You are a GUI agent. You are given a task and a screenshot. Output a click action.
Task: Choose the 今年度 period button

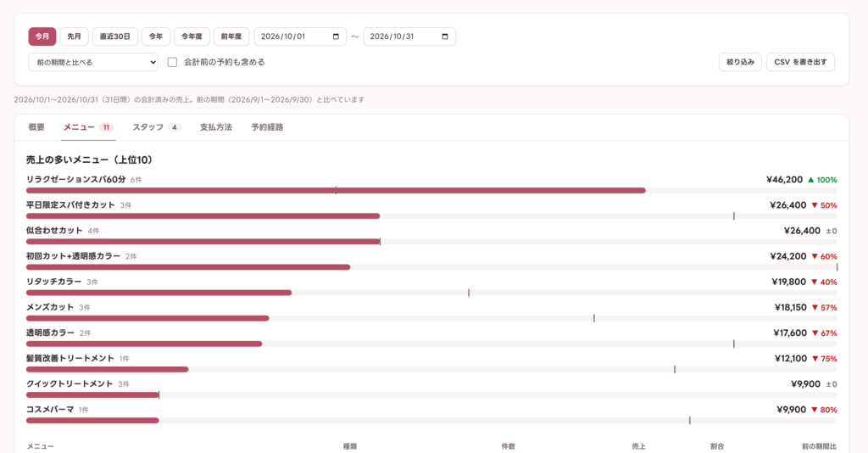(x=192, y=36)
